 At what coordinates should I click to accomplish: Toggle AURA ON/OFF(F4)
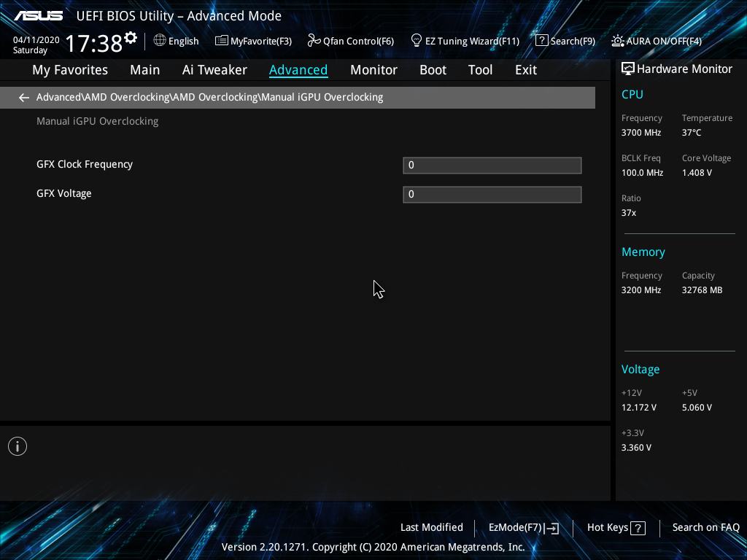pos(664,42)
